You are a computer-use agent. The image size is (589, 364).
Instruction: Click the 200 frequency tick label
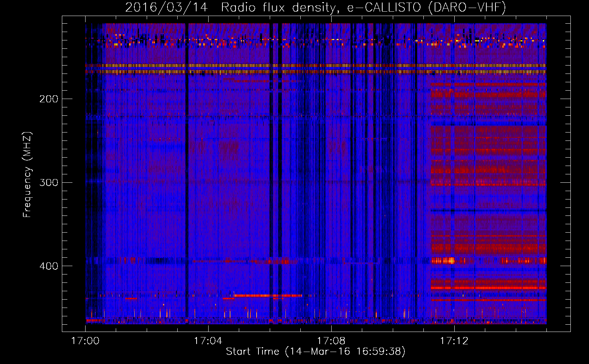[49, 99]
